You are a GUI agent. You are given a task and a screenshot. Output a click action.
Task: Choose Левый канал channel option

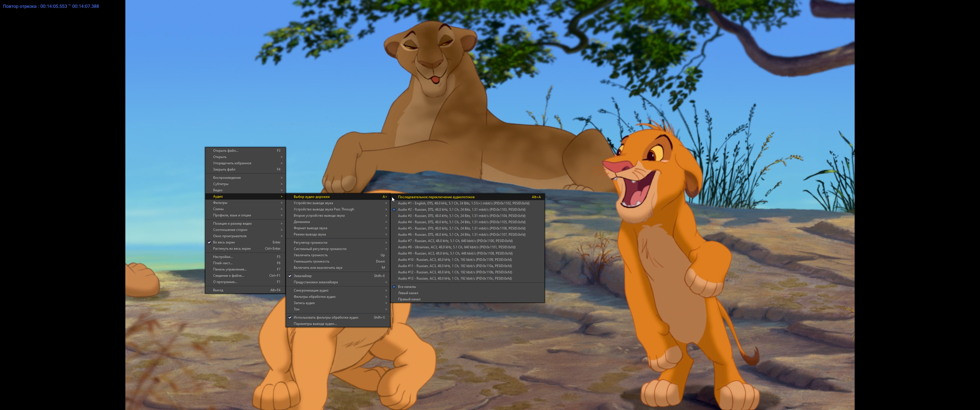click(407, 293)
